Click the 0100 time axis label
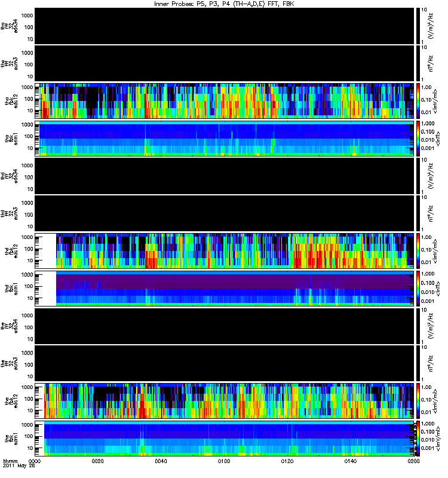448x478 pixels. [x=224, y=461]
